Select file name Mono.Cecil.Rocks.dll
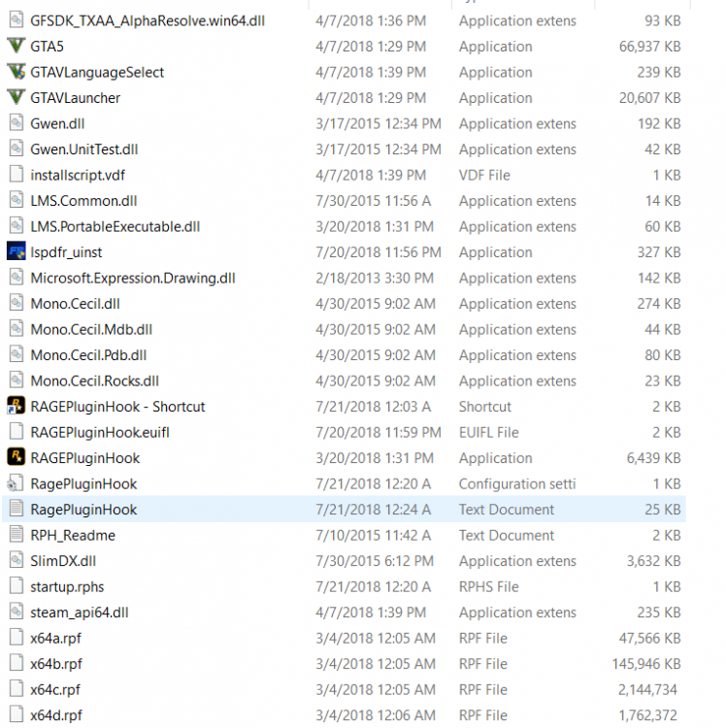 [95, 381]
